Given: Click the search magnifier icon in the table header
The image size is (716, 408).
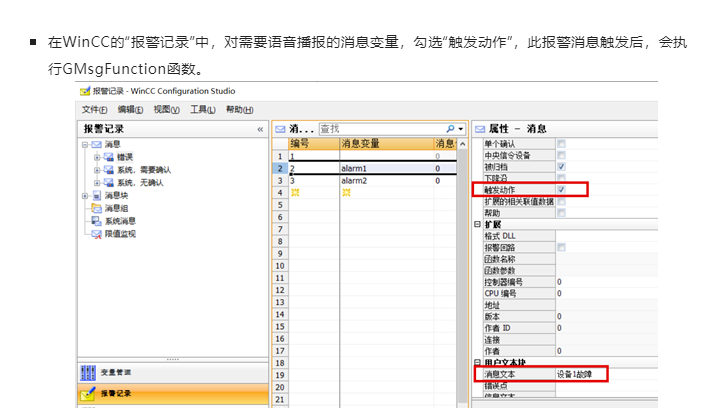Looking at the screenshot, I should (451, 129).
